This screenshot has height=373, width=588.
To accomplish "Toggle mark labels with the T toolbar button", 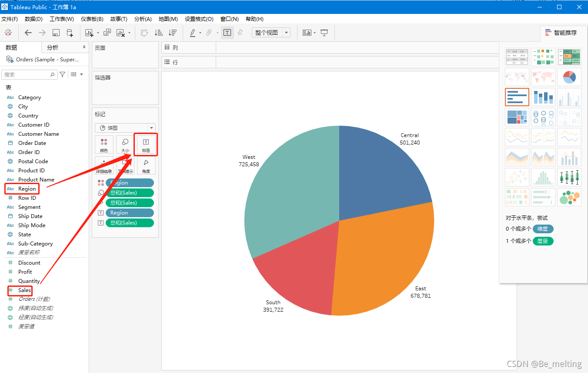I will pyautogui.click(x=227, y=33).
